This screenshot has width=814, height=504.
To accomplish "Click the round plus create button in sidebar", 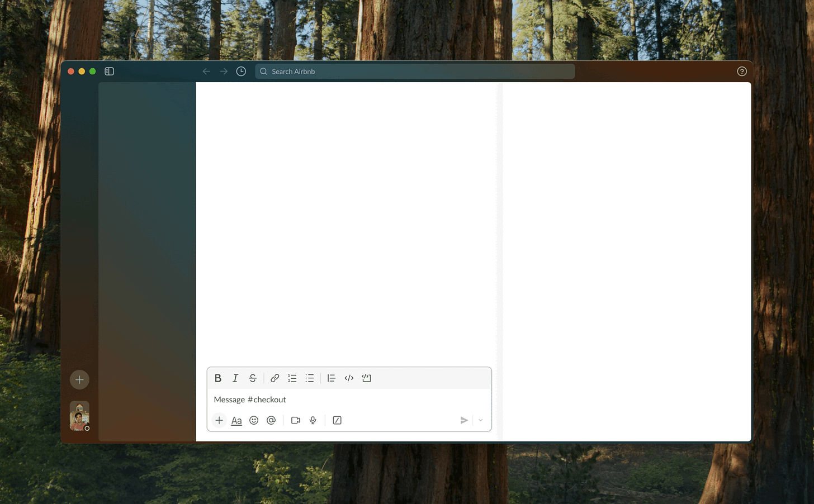I will pyautogui.click(x=79, y=380).
